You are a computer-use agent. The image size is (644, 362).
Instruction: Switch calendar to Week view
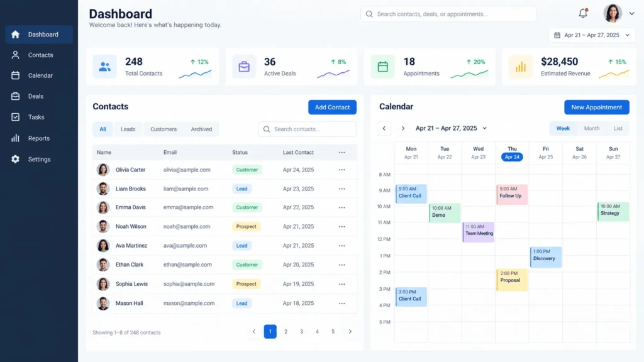563,128
